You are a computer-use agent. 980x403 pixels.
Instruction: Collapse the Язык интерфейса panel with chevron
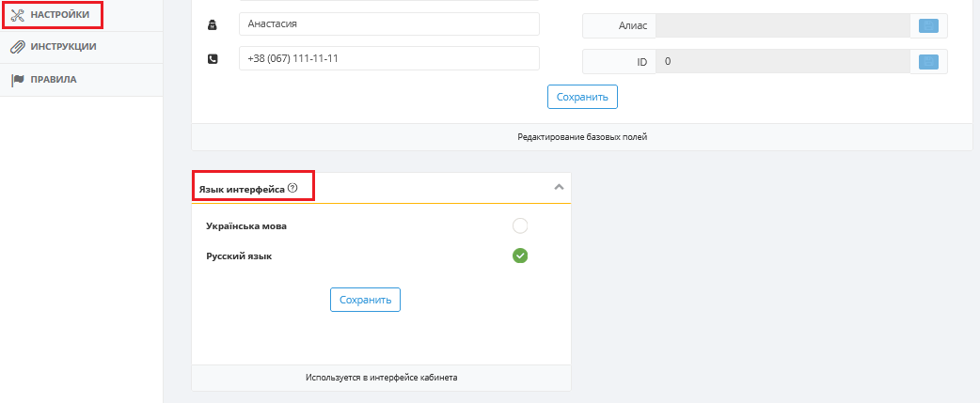click(x=560, y=187)
